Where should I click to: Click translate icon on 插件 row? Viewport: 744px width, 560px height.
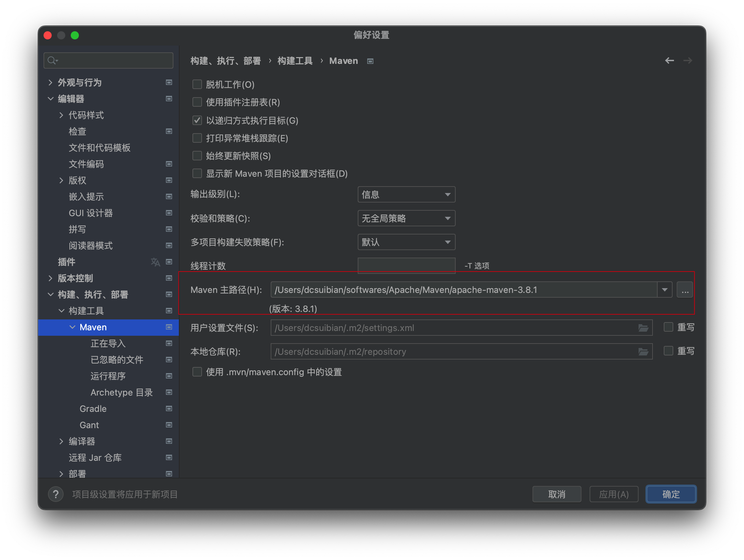(155, 262)
